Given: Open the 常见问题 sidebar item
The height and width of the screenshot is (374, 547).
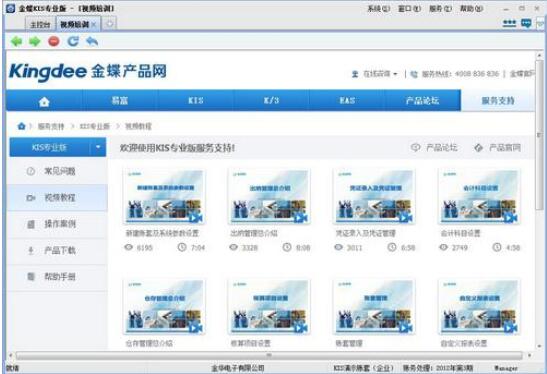Looking at the screenshot, I should coord(57,171).
